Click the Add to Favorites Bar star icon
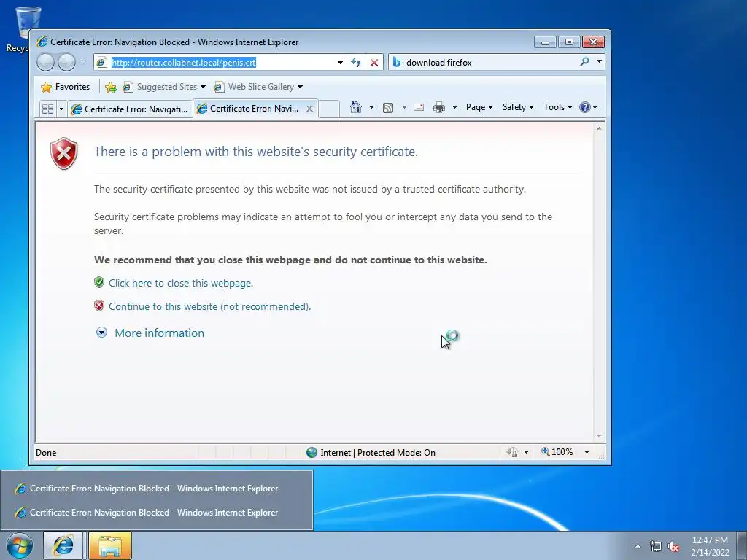 pos(111,87)
